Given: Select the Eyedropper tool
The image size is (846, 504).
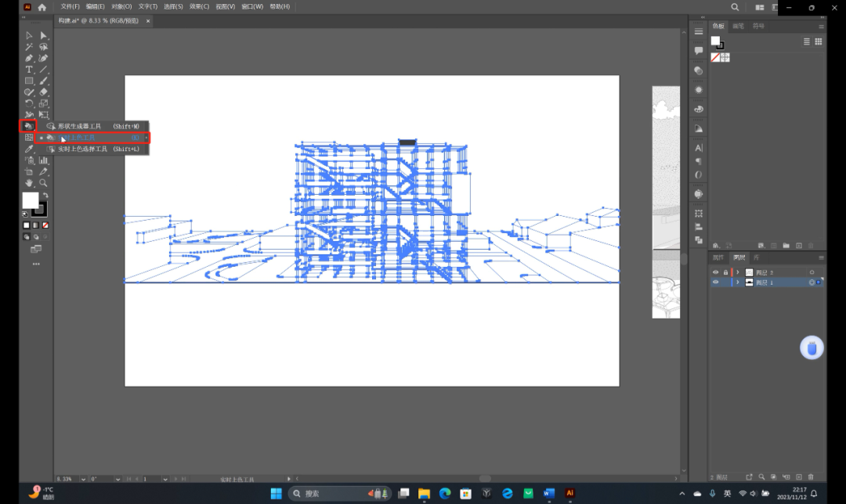Looking at the screenshot, I should click(x=29, y=149).
